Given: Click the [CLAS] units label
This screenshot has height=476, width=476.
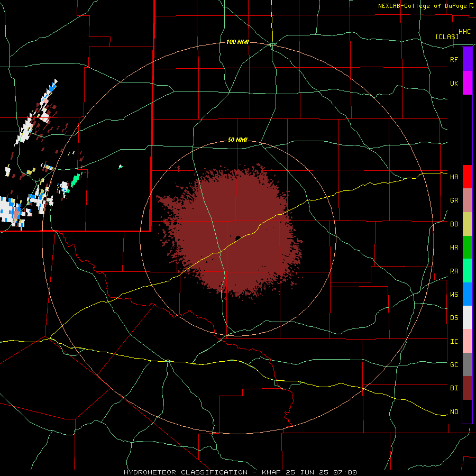Looking at the screenshot, I should point(447,36).
